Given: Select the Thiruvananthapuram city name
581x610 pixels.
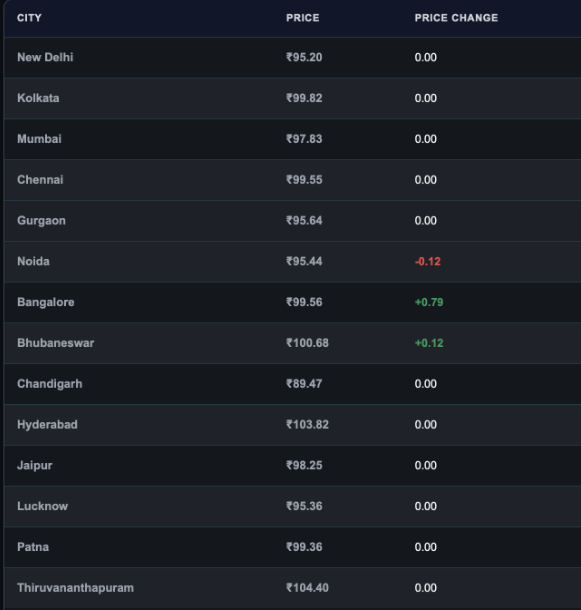Looking at the screenshot, I should [x=75, y=588].
